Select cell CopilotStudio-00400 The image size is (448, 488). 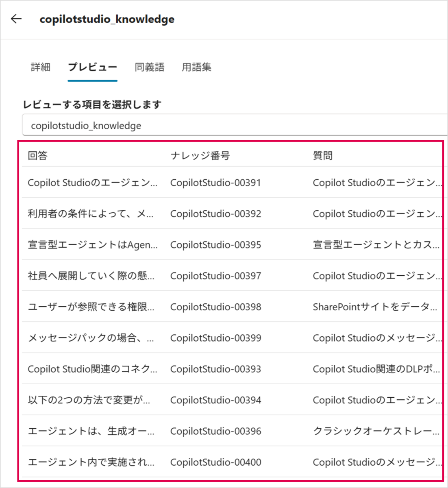[215, 462]
